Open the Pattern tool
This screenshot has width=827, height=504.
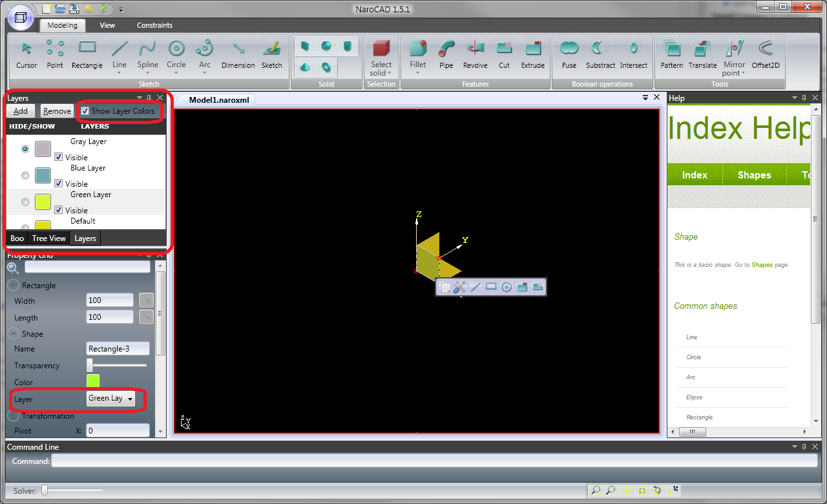pos(672,54)
